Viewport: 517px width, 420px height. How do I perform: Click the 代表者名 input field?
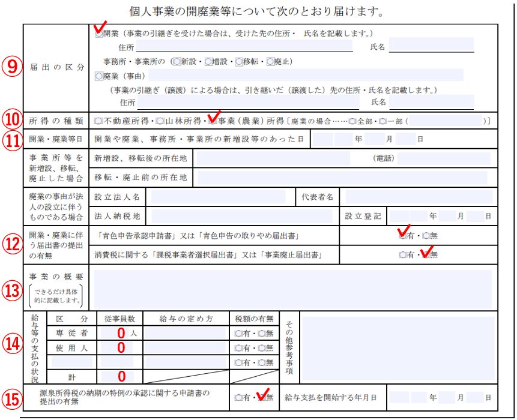[x=419, y=197]
